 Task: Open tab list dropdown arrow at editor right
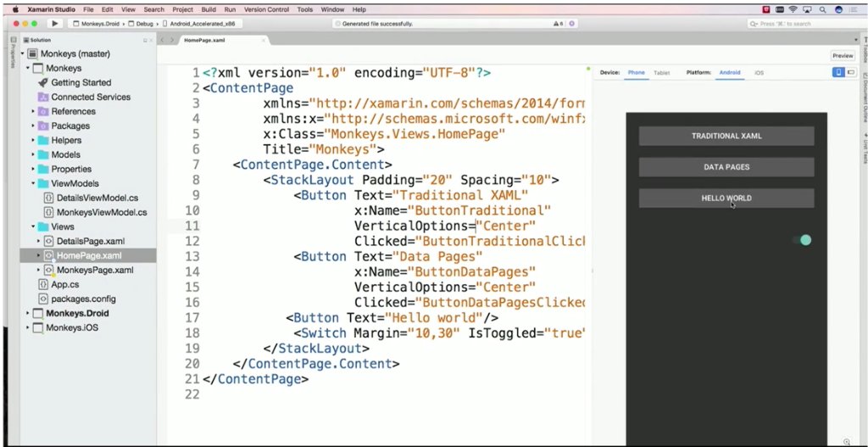(x=856, y=41)
